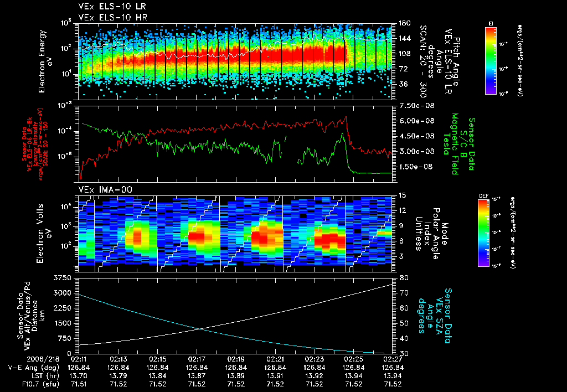Click the 02:25 time tick label
This screenshot has width=567, height=392.
click(x=354, y=359)
